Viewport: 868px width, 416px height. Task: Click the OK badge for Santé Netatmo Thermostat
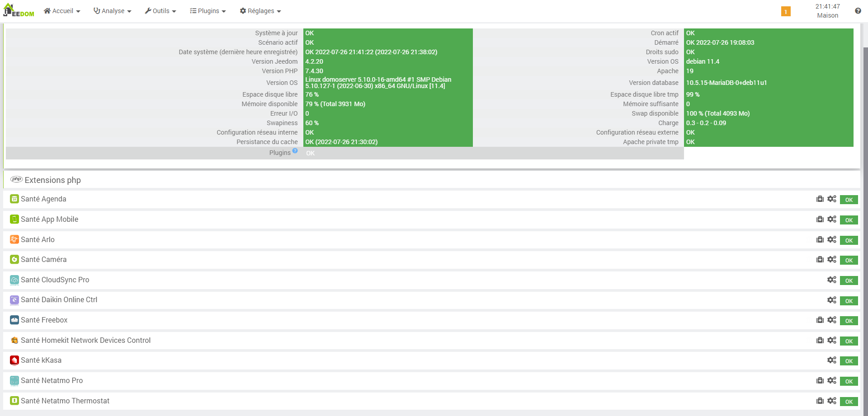[849, 402]
